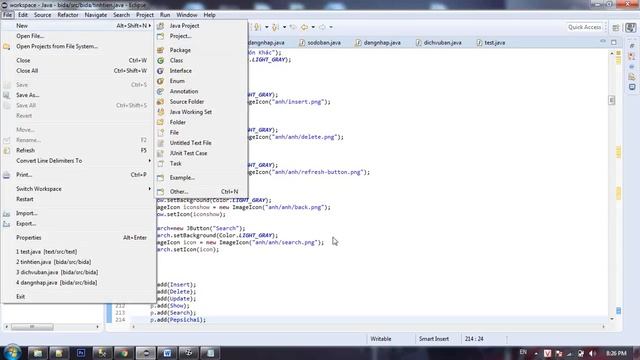Click Restart in File menu
The height and width of the screenshot is (360, 640).
[24, 199]
